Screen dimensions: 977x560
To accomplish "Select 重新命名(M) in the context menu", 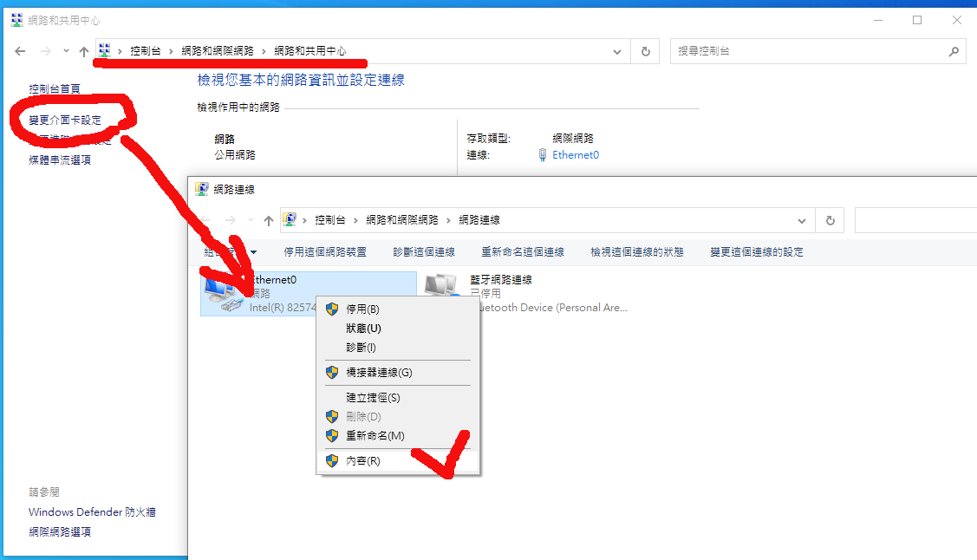I will 375,435.
